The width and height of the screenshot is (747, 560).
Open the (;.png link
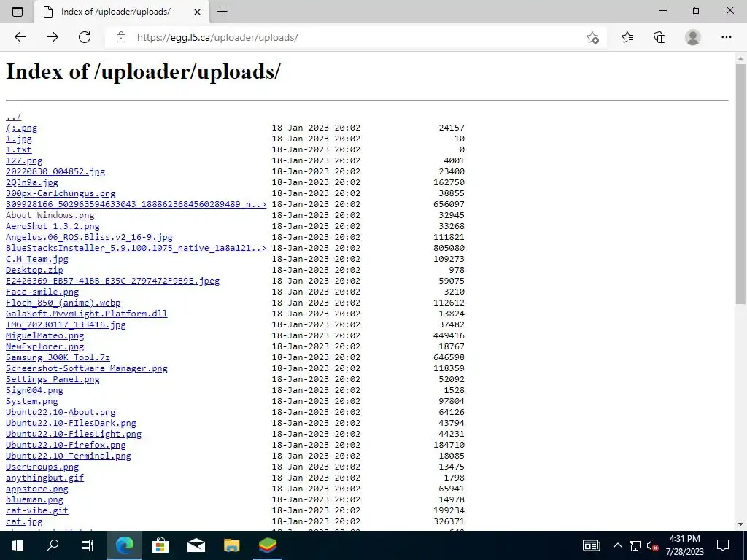(21, 128)
